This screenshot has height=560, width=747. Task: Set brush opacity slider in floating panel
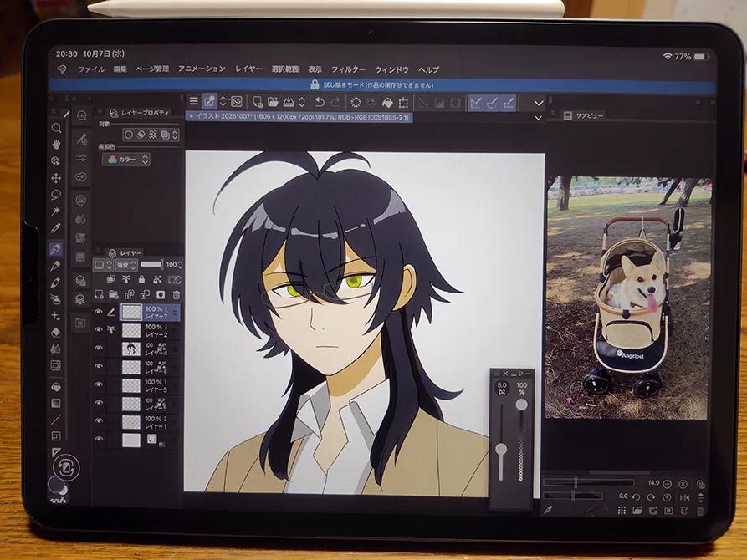point(522,405)
